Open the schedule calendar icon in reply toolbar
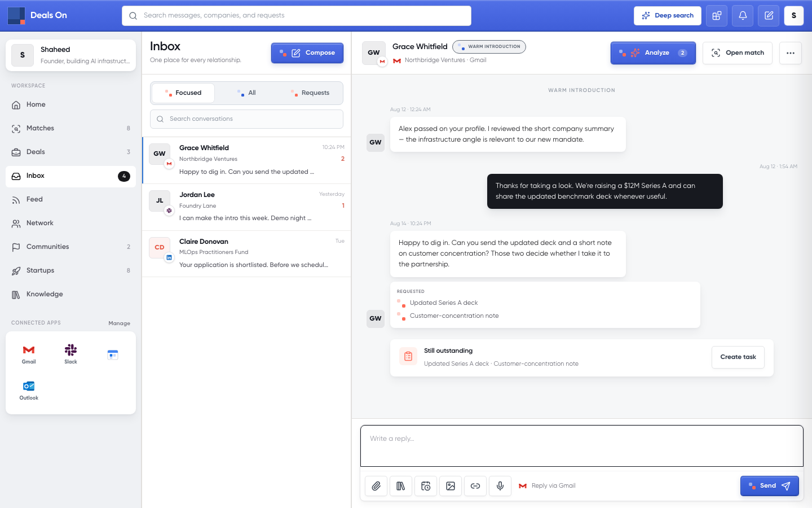 tap(426, 486)
